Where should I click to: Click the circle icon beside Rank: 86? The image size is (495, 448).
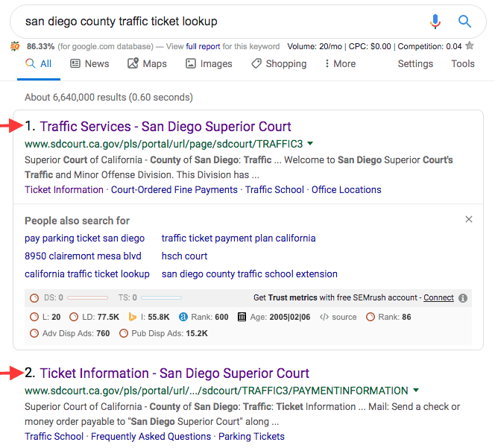coord(371,317)
